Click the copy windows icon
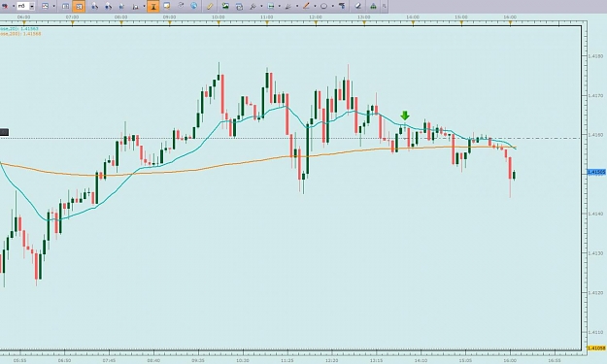Screen dimensions: 607x364 point(239,6)
